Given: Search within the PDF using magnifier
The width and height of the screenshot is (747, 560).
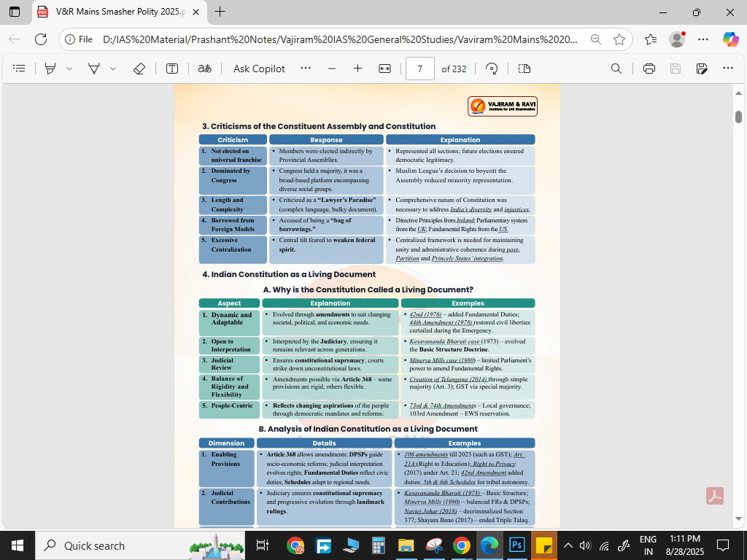Looking at the screenshot, I should (x=616, y=69).
